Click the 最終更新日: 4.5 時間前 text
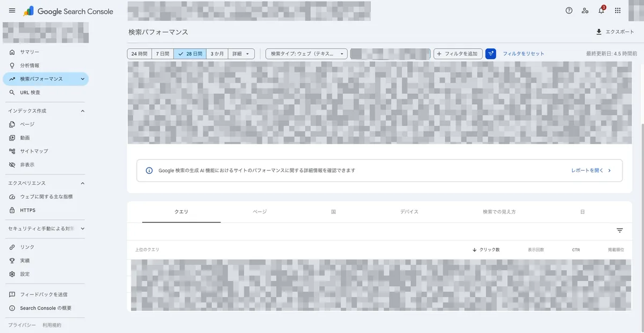Viewport: 644px width, 333px height. [612, 54]
